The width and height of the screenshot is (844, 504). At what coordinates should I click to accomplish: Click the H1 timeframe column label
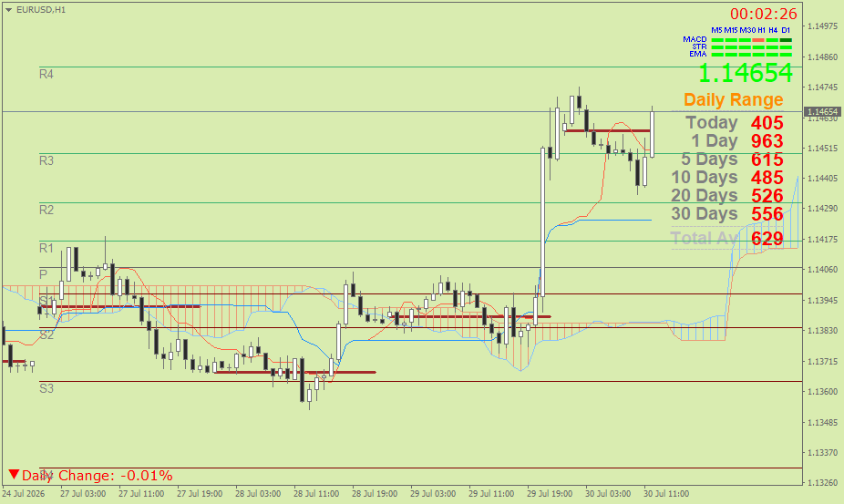pos(762,30)
